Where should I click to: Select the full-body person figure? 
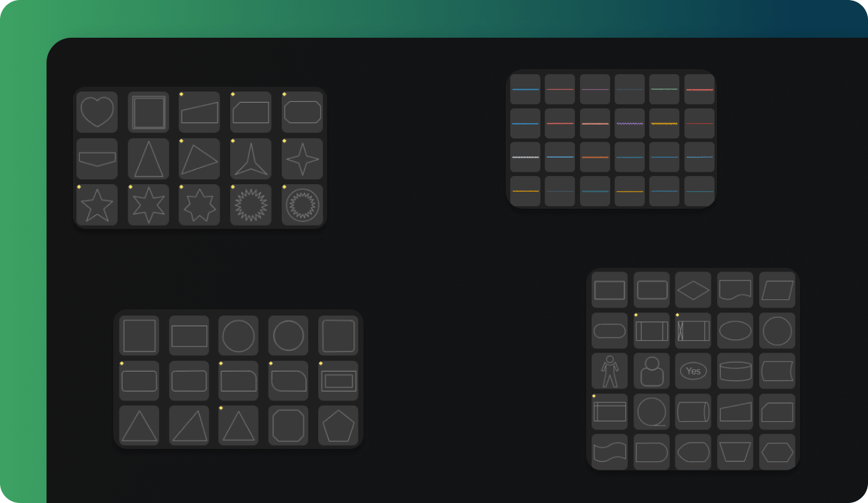point(609,371)
